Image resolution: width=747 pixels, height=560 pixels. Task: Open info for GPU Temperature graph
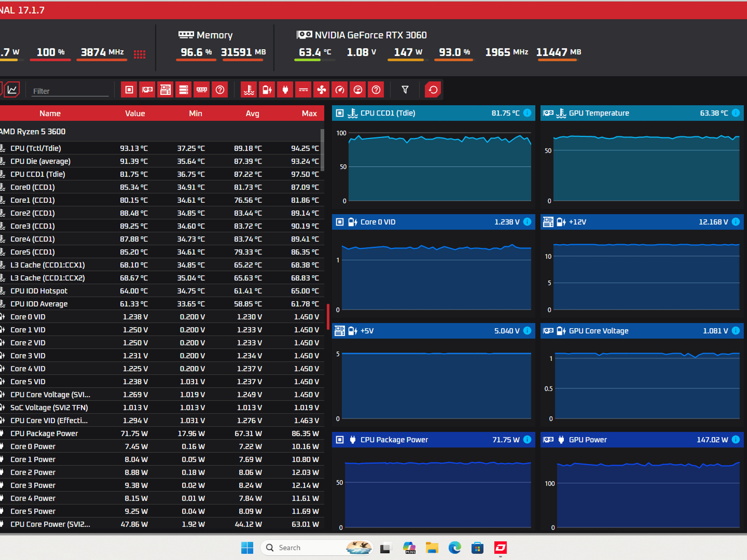tap(736, 113)
